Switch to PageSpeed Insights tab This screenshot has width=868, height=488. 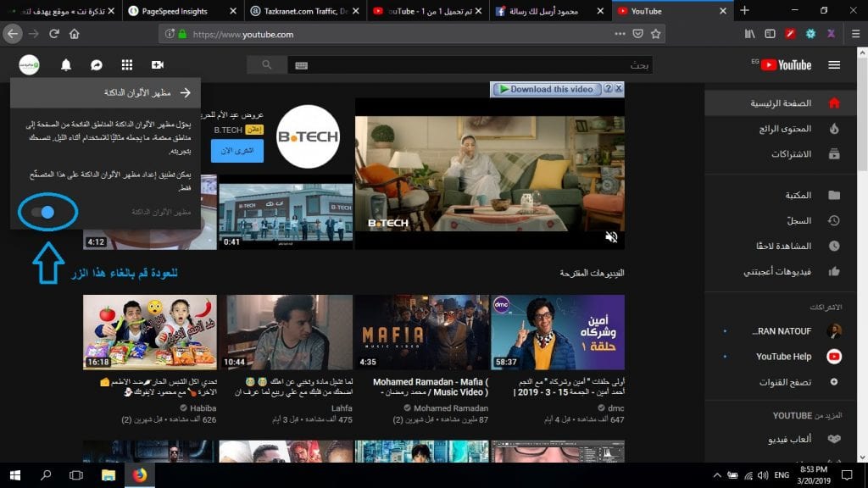point(183,11)
